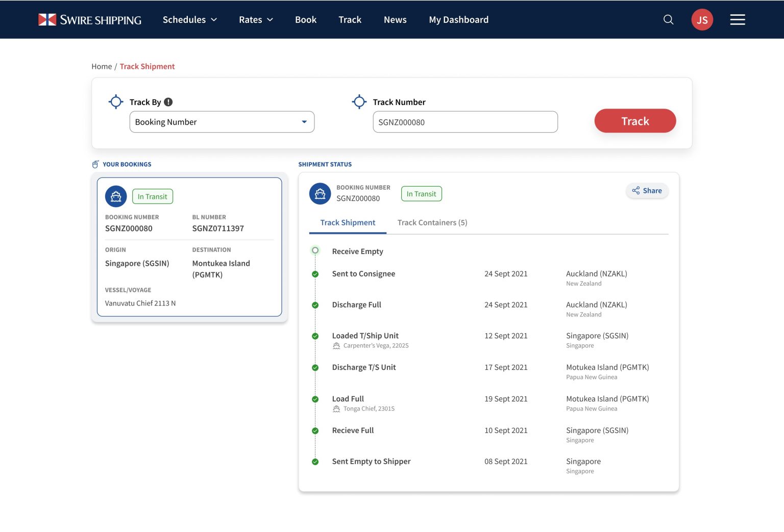Image resolution: width=784 pixels, height=532 pixels.
Task: Click the Track By info icon
Action: pos(168,102)
